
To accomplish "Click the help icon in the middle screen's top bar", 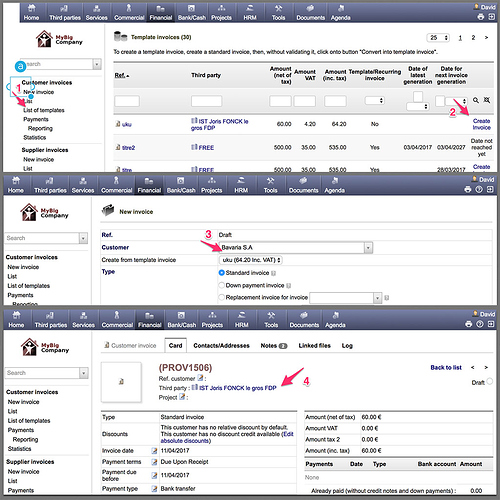I will click(479, 189).
